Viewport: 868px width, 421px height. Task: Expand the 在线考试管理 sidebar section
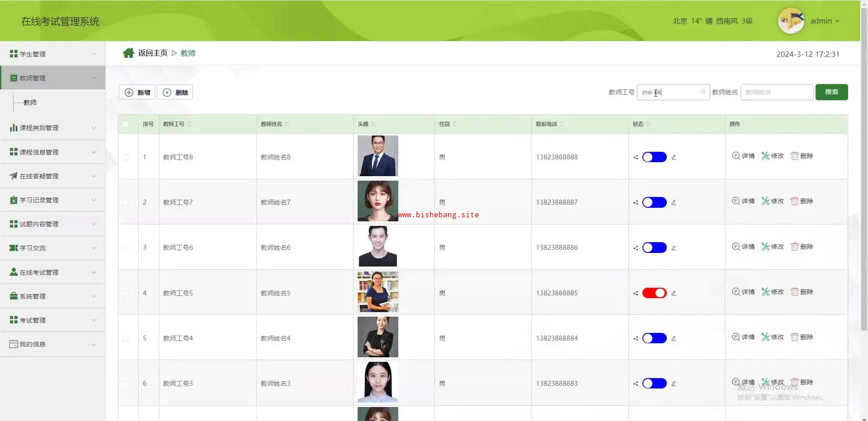click(53, 272)
